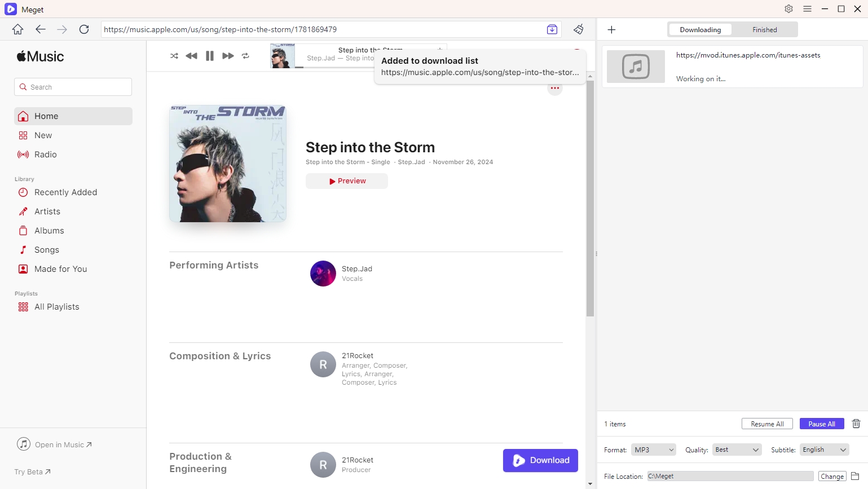Toggle shuffle playback

(x=174, y=56)
